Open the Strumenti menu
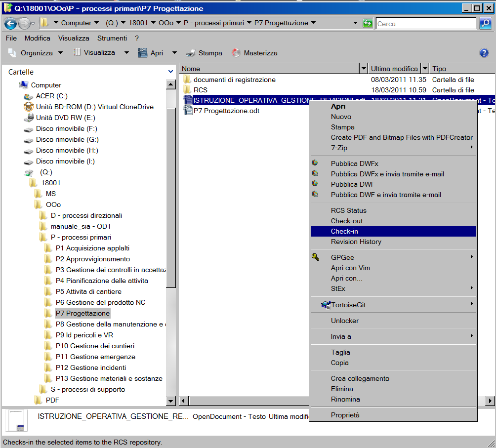Screen dimensions: 496x448 [x=112, y=38]
